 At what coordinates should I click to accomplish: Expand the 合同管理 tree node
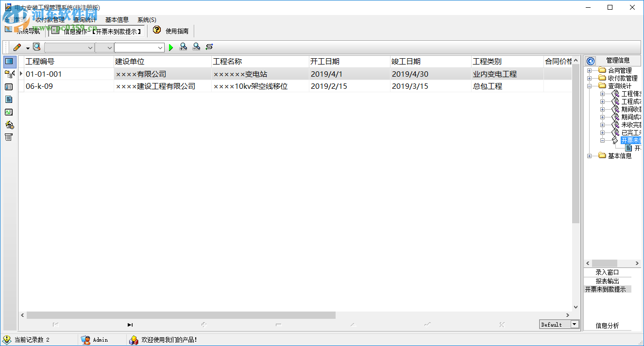[x=590, y=70]
